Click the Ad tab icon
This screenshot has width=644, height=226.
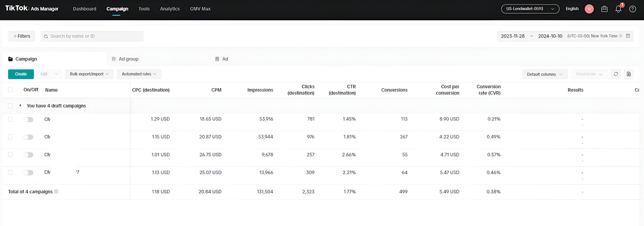click(217, 59)
